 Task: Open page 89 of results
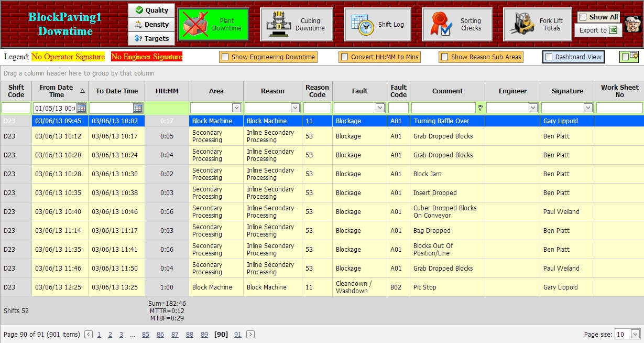click(204, 335)
